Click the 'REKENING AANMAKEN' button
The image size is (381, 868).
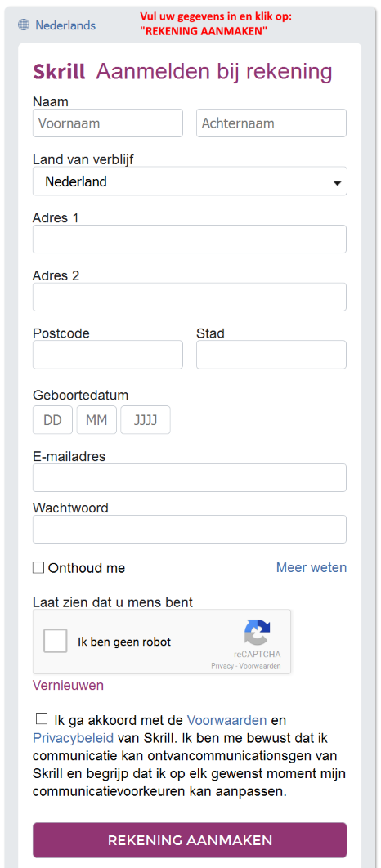pyautogui.click(x=190, y=839)
